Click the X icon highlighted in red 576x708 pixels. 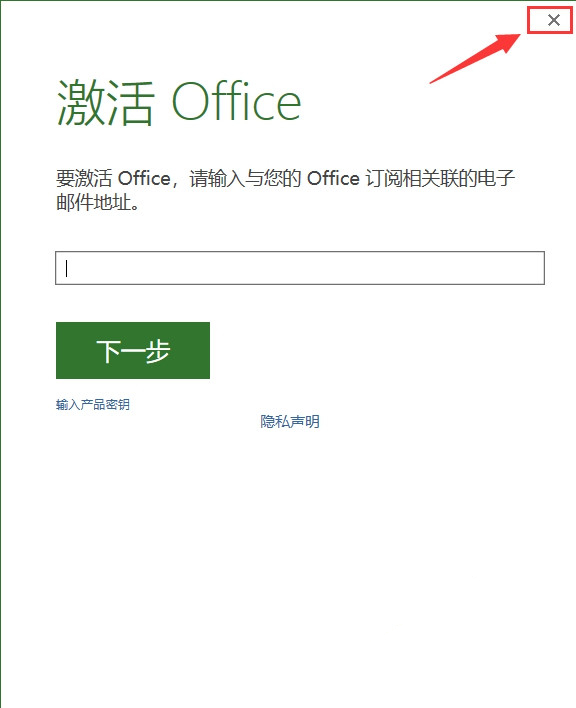point(553,20)
